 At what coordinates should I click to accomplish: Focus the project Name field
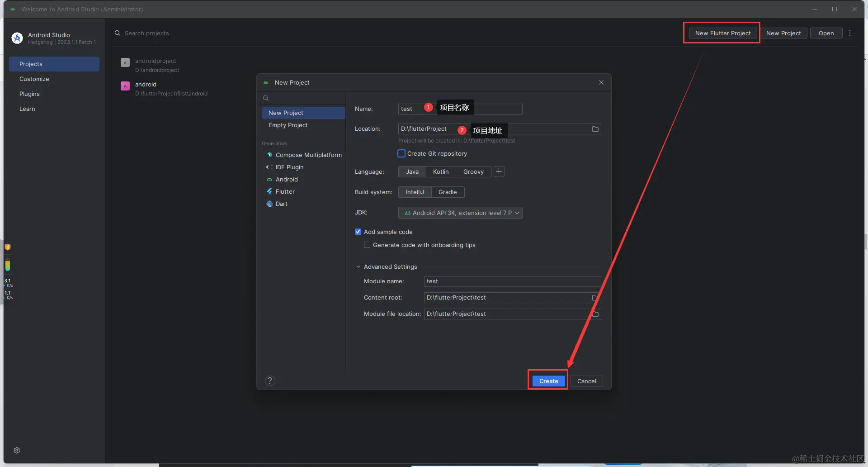tap(460, 109)
